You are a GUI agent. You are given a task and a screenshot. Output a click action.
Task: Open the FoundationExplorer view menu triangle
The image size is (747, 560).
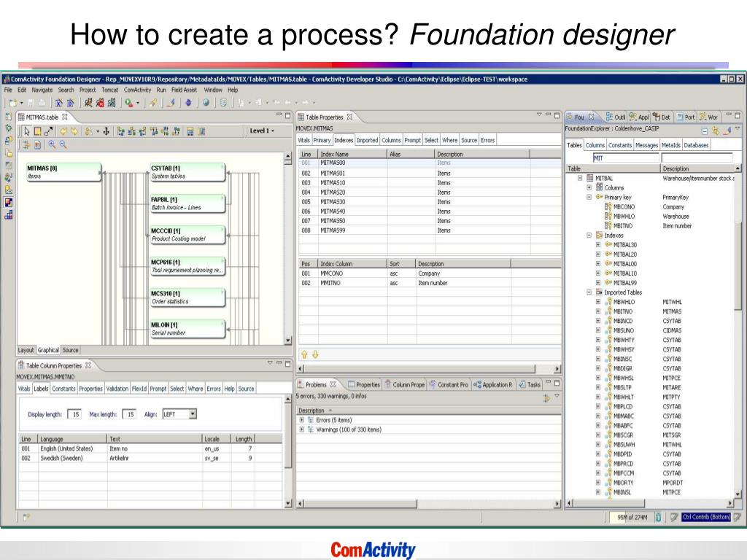point(738,130)
